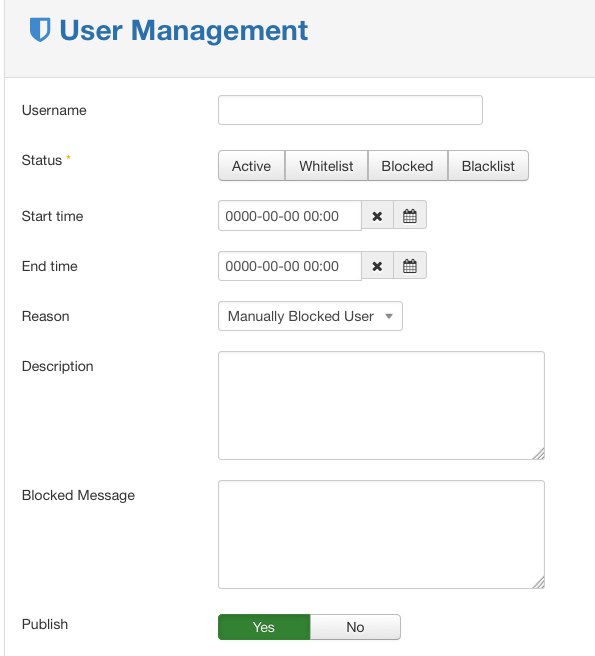The image size is (595, 656).
Task: Clear the End time value with X icon
Action: 377,266
